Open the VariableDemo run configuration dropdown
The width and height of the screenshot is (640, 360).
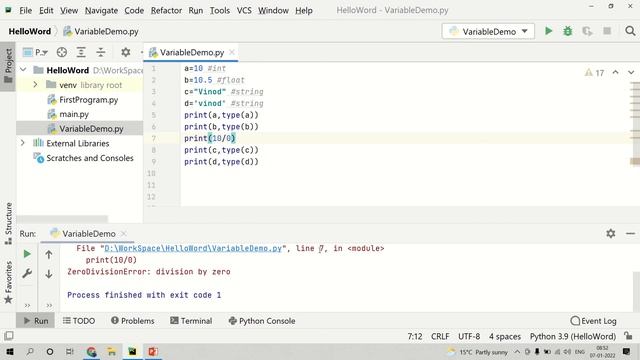tap(488, 31)
